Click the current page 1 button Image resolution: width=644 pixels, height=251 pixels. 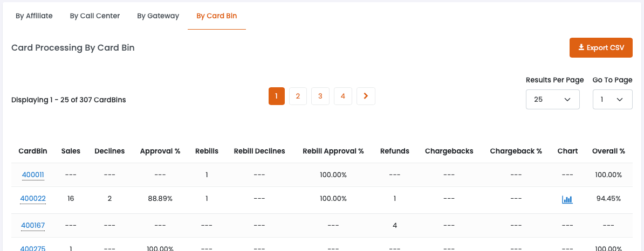point(276,96)
